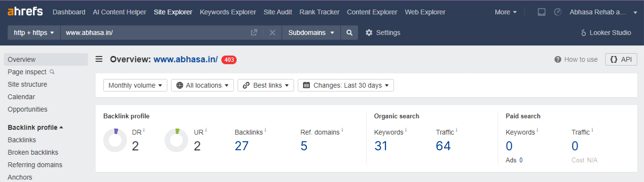Open the Dashboard menu item
The image size is (644, 182).
coord(69,12)
